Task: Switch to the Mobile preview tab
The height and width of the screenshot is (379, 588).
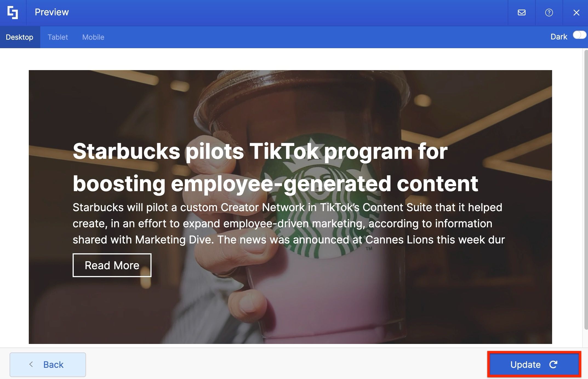Action: pos(93,37)
